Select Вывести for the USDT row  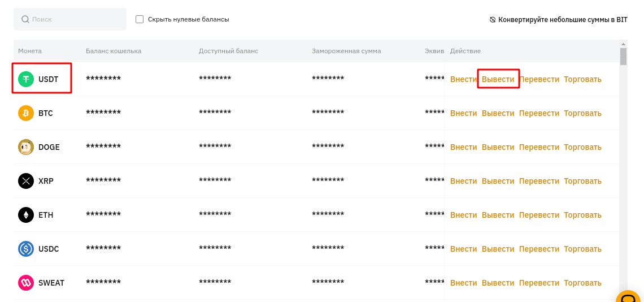(x=498, y=79)
